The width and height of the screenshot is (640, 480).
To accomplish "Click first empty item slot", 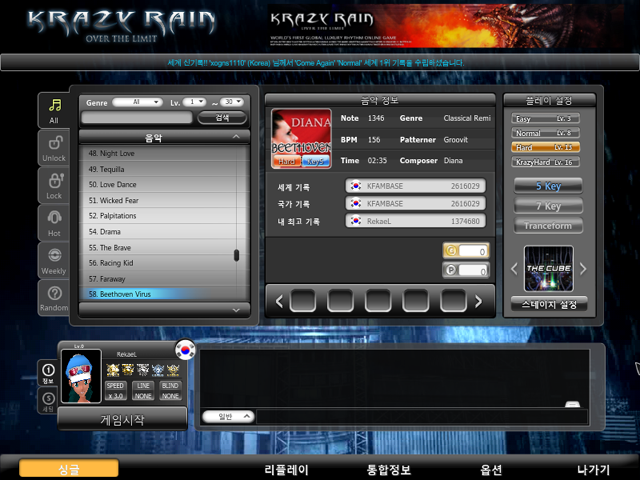I will pos(302,301).
